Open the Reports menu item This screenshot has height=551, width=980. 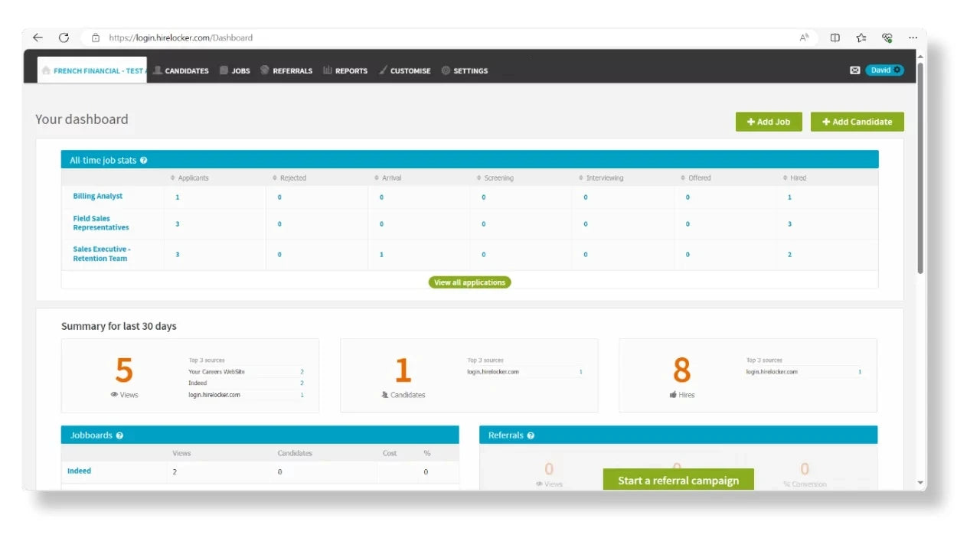click(345, 71)
